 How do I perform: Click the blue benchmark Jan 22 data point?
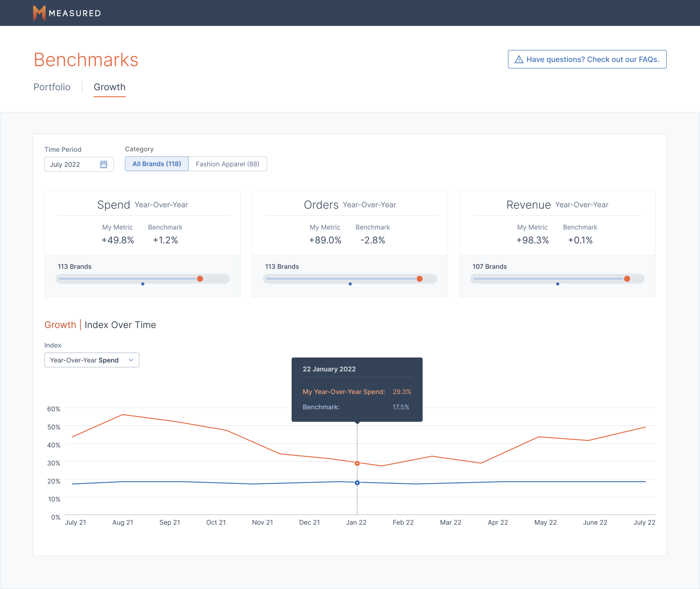[x=357, y=483]
